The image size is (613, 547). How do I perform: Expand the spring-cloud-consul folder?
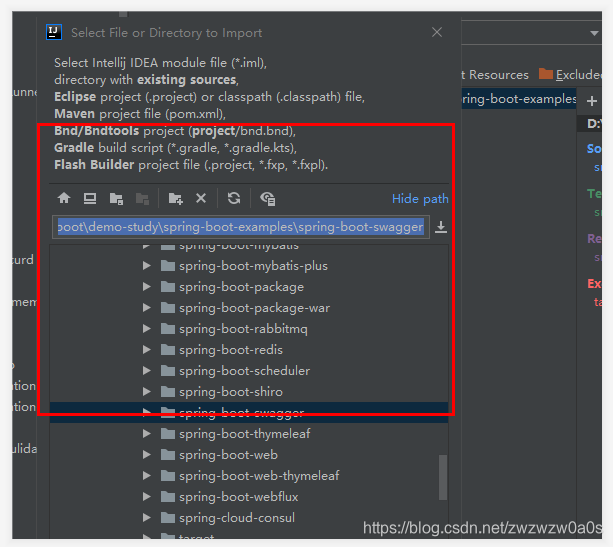(x=147, y=518)
